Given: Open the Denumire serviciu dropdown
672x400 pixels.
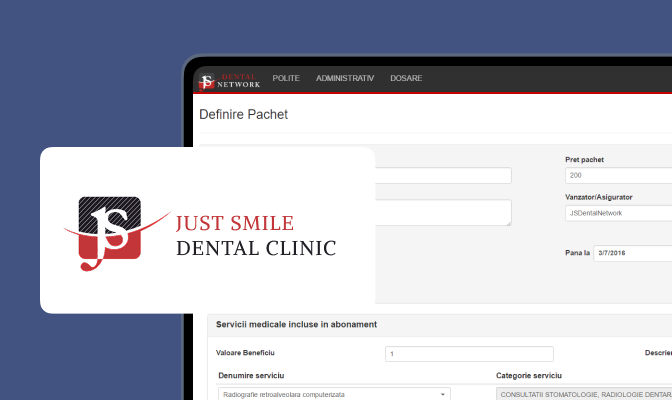Looking at the screenshot, I should 334,394.
